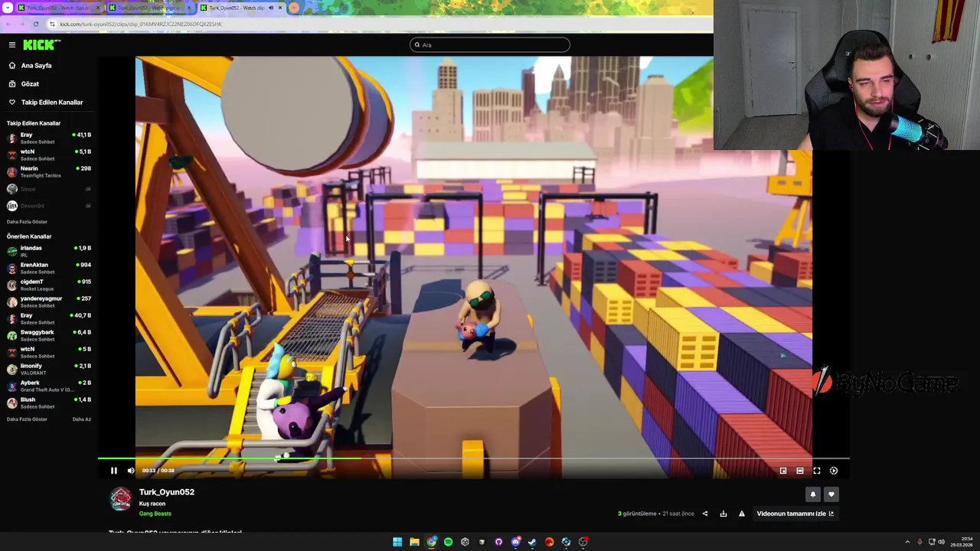Click the '3 görüntüleme' view count
The image size is (980, 551).
[637, 514]
